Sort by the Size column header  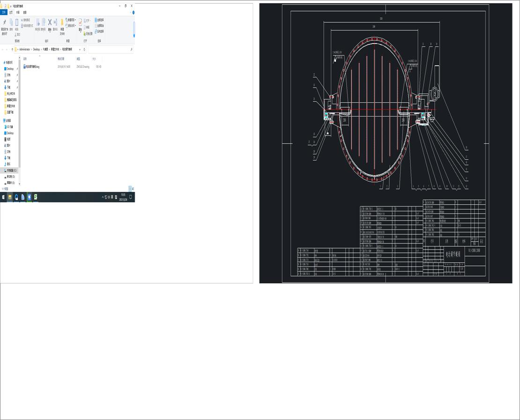(94, 59)
